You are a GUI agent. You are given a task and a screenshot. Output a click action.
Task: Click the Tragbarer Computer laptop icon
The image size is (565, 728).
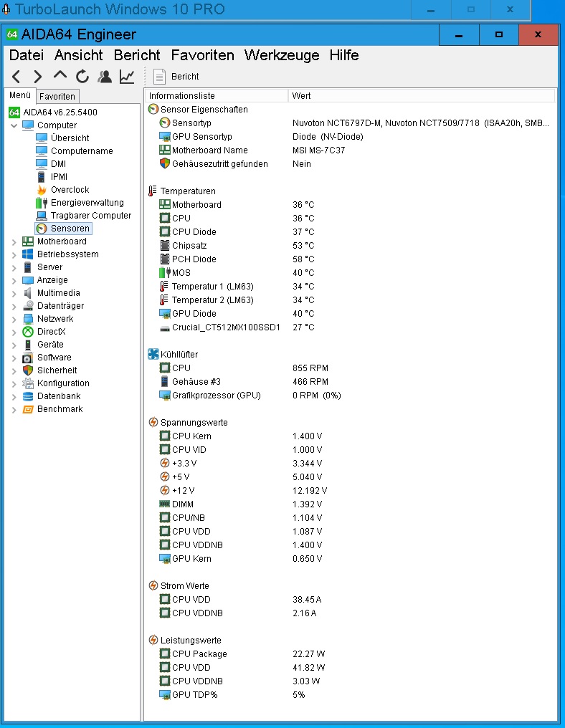tap(42, 216)
